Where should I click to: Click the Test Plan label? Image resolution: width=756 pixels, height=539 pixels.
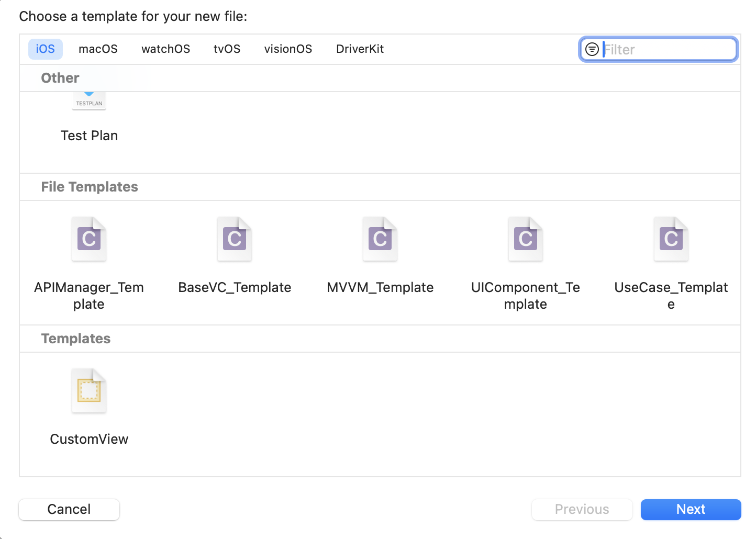point(89,136)
